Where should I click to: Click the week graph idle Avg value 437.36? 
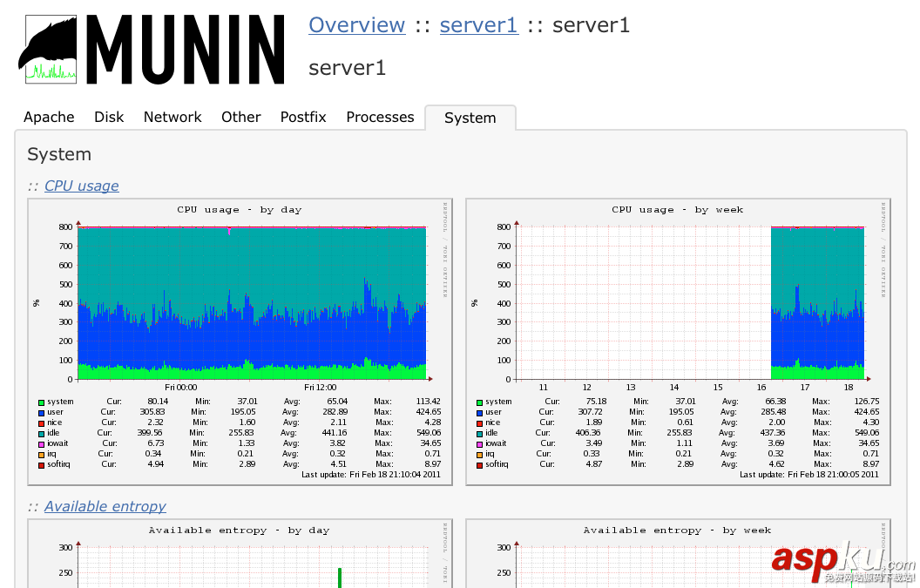pyautogui.click(x=773, y=432)
